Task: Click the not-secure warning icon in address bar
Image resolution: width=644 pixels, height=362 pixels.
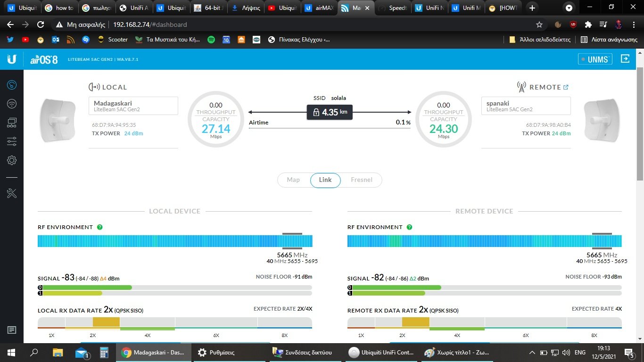Action: pyautogui.click(x=59, y=25)
